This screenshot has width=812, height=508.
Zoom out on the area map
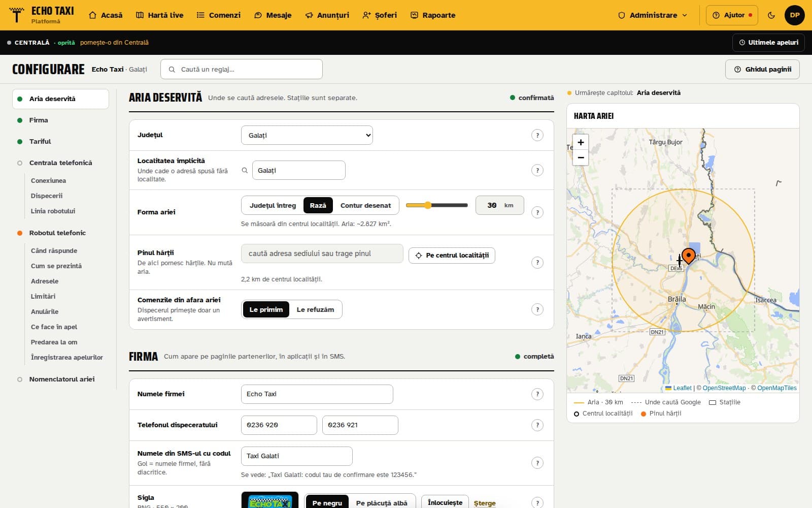(581, 157)
